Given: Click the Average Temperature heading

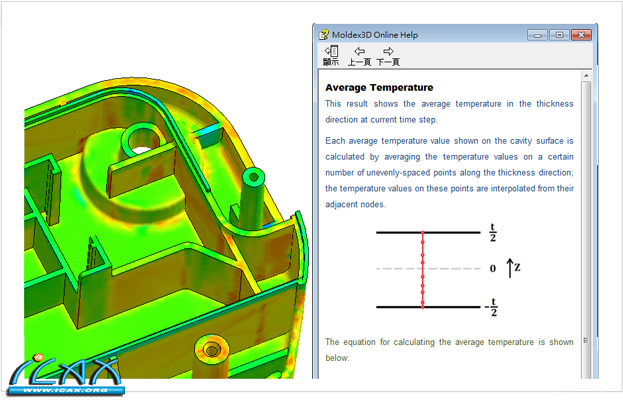Looking at the screenshot, I should pos(379,87).
